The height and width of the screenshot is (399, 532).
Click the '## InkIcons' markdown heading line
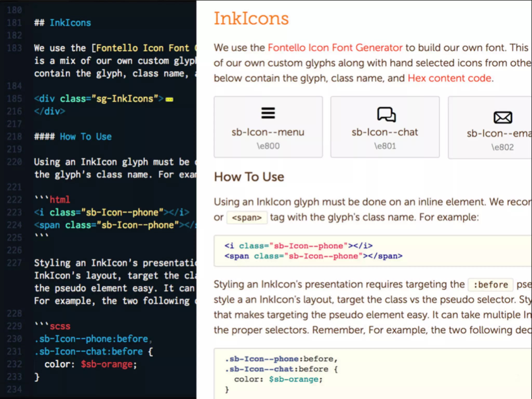pos(62,23)
